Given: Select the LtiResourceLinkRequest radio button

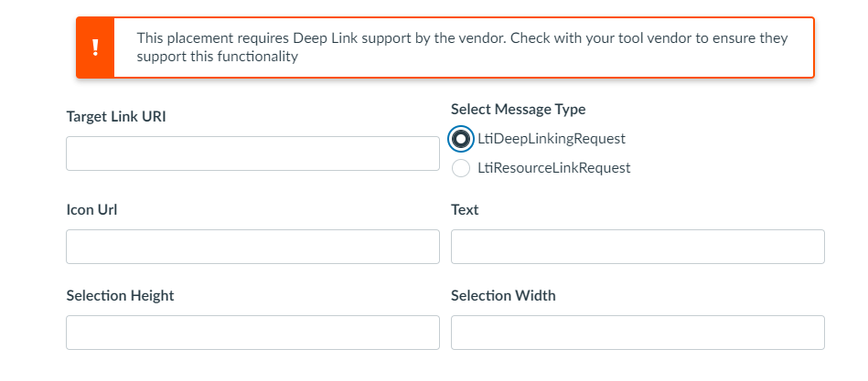Looking at the screenshot, I should (x=461, y=168).
